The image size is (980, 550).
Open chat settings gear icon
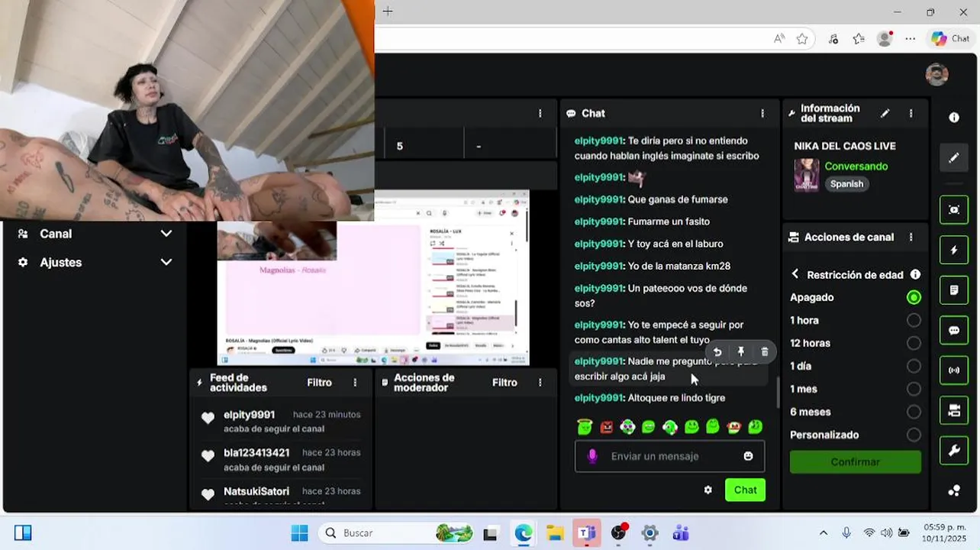pyautogui.click(x=708, y=490)
